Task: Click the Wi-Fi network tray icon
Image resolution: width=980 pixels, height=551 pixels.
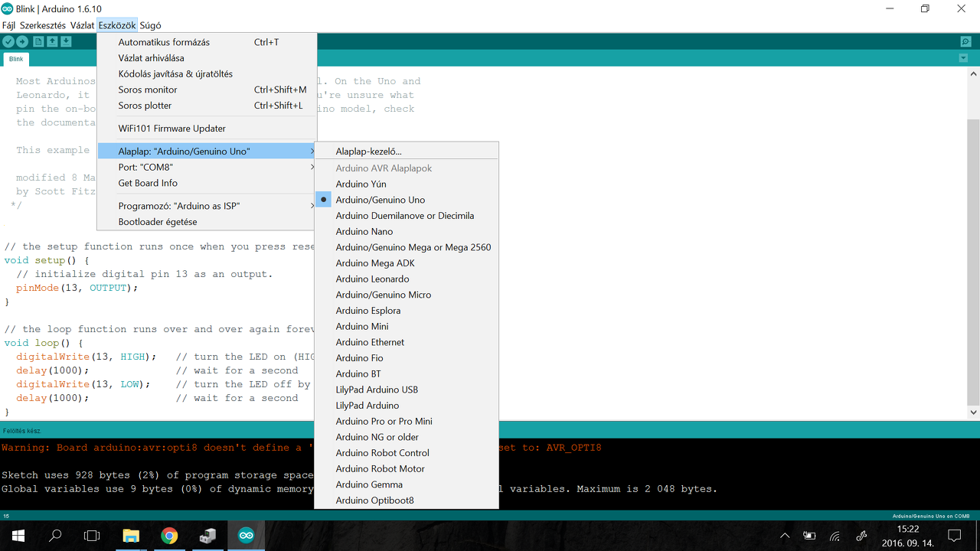Action: pos(835,536)
